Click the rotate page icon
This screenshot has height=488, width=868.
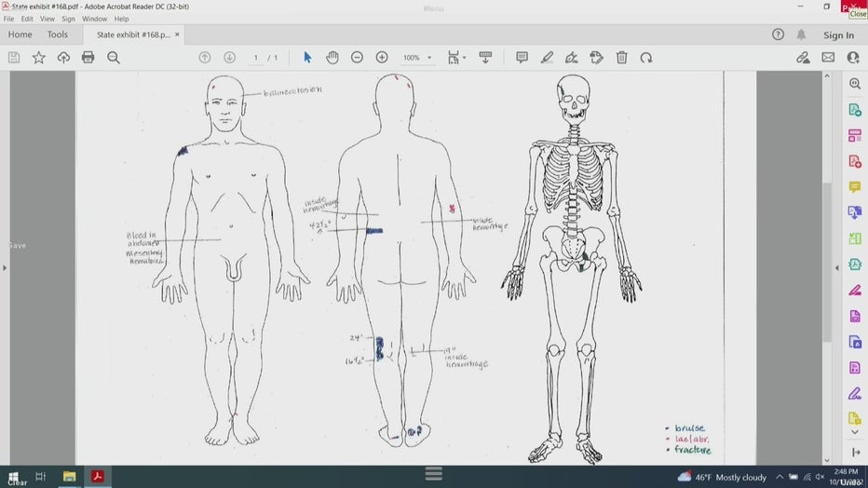tap(645, 58)
